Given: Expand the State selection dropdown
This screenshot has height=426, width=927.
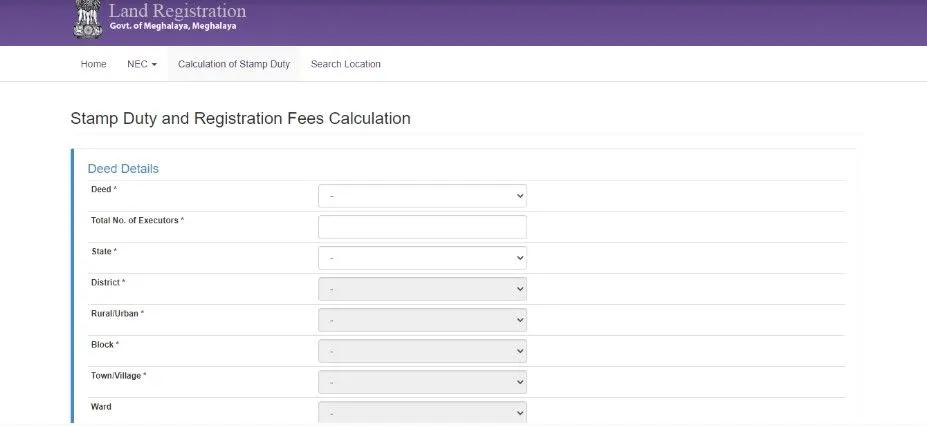Looking at the screenshot, I should click(421, 258).
